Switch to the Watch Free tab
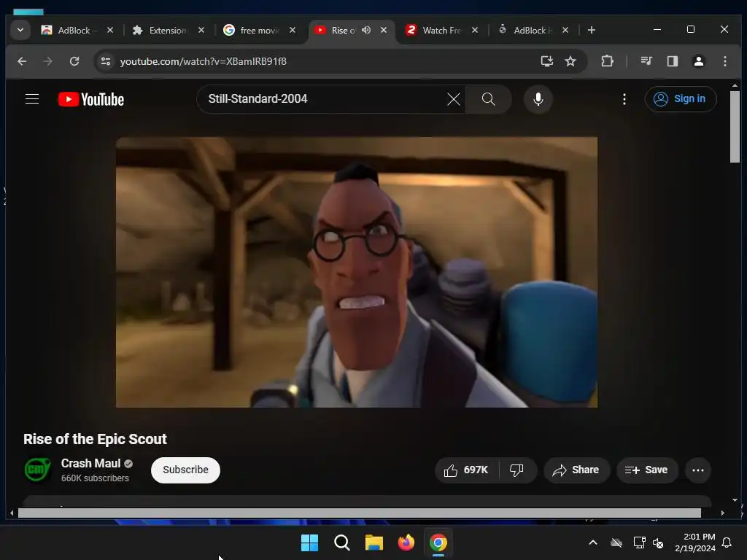The width and height of the screenshot is (747, 560). [x=441, y=30]
